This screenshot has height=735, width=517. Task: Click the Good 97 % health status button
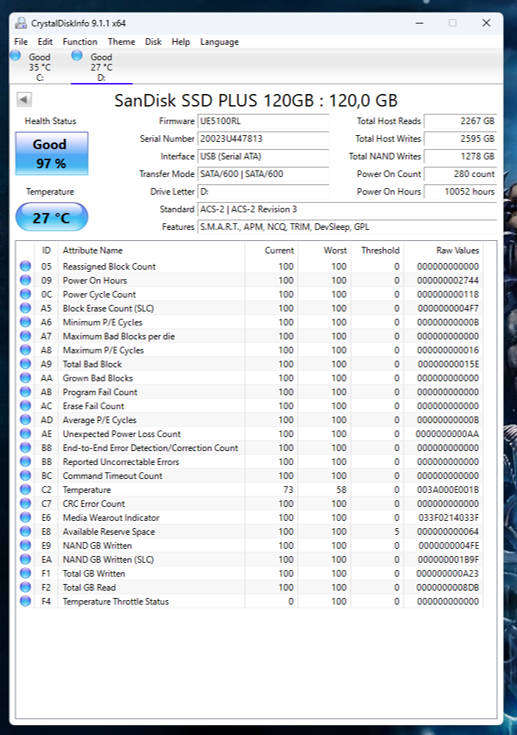click(x=52, y=153)
